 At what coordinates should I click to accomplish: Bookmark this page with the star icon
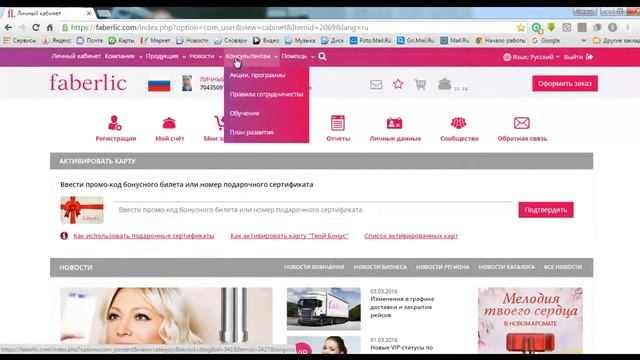[x=521, y=27]
